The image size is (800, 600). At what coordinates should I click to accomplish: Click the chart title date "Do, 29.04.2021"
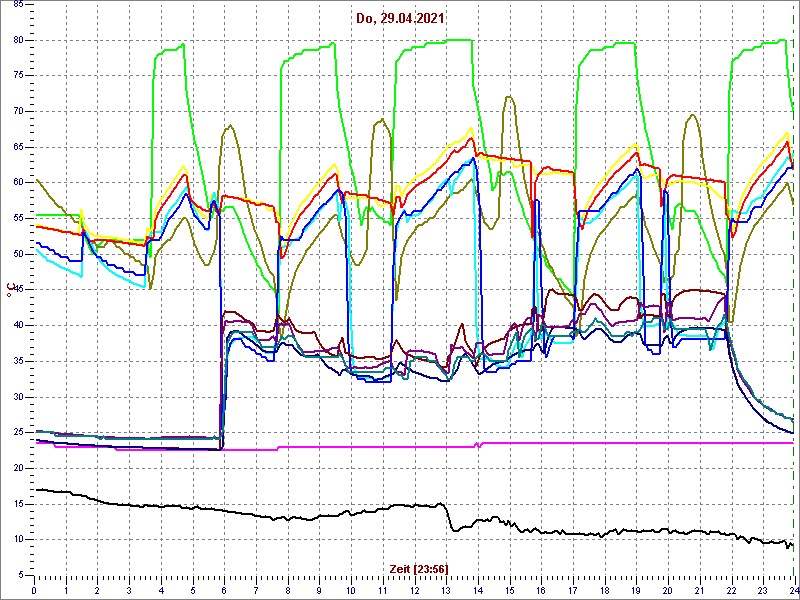[x=400, y=18]
